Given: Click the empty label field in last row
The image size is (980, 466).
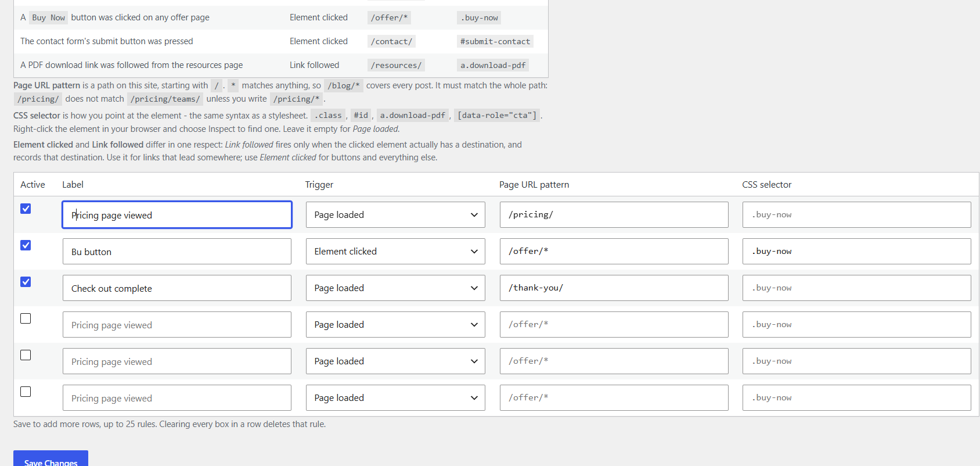Looking at the screenshot, I should click(x=177, y=398).
